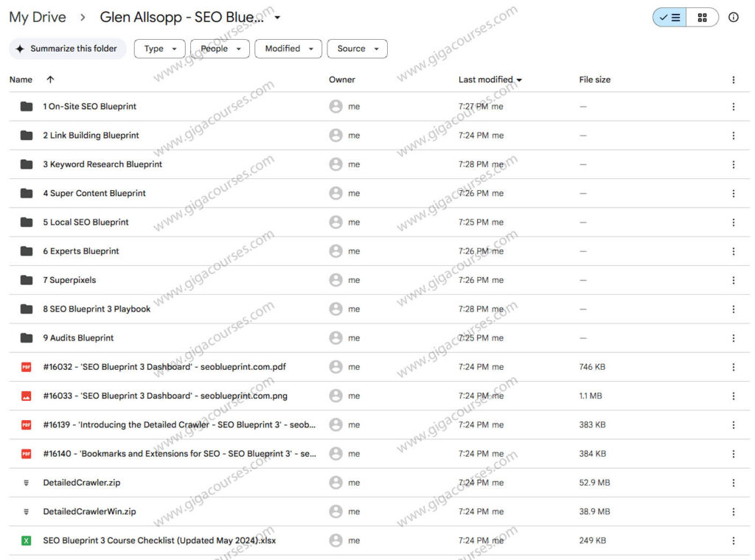Select SEO Blueprint 3 Course Checklist xlsx name
Viewport: 755px width, 560px height.
(159, 540)
